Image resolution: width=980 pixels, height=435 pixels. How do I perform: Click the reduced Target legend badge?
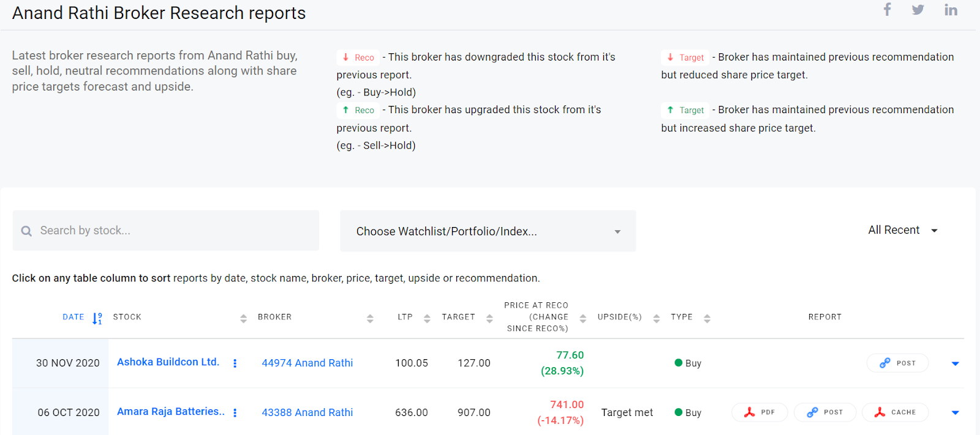685,58
